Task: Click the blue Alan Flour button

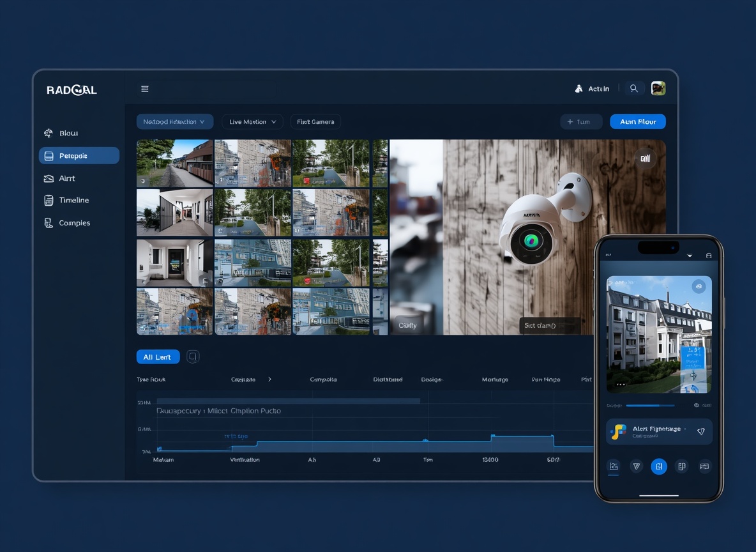Action: point(637,121)
